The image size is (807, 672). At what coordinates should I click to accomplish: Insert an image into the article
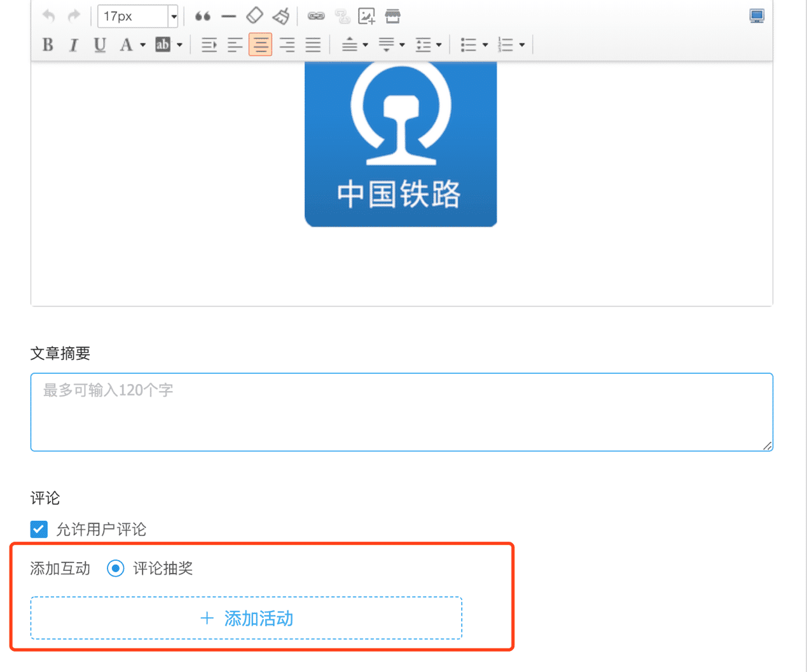point(367,16)
